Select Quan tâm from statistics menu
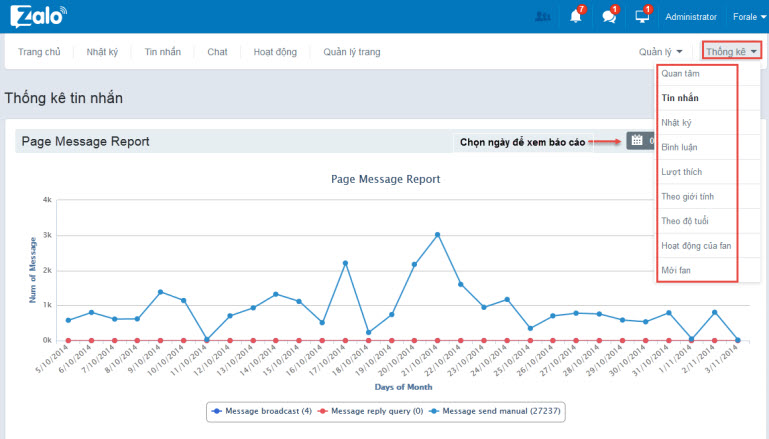This screenshot has width=769, height=439. [680, 73]
